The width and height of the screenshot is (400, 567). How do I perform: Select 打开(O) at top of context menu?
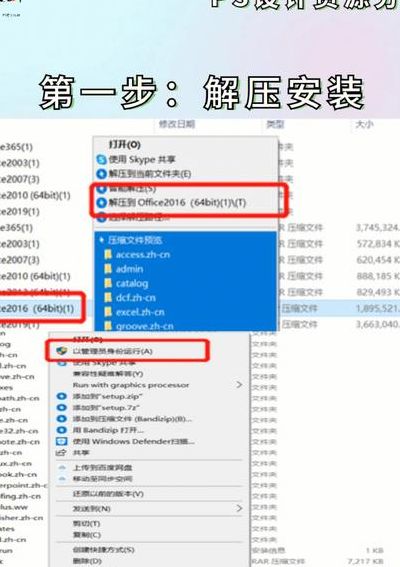tap(124, 145)
